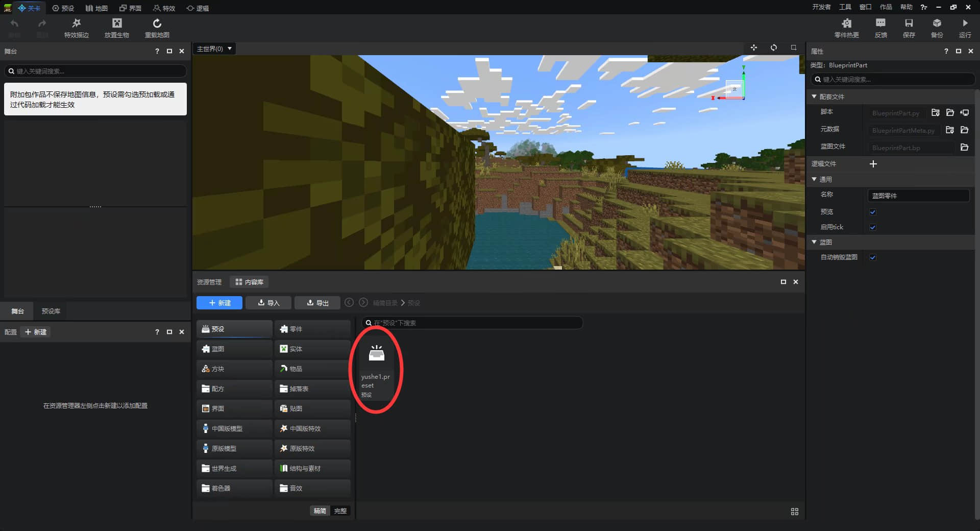Open the 主世界(0) dimension dropdown
Image resolution: width=980 pixels, height=531 pixels.
pyautogui.click(x=214, y=49)
